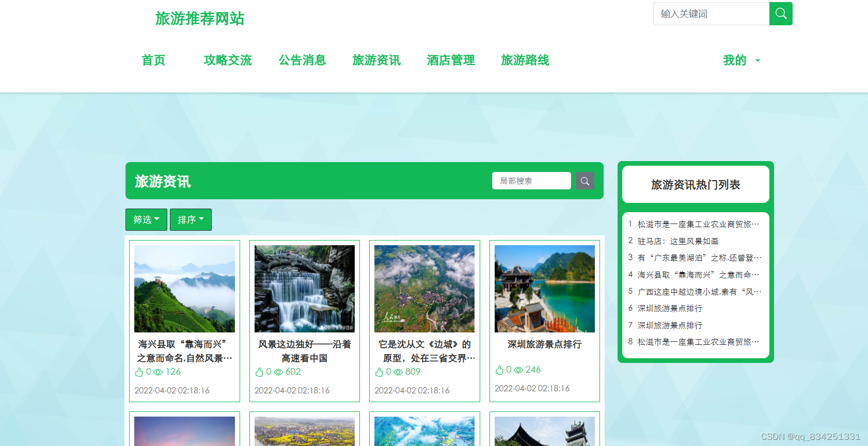
Task: Click eye icon beside 602 views
Action: coord(278,372)
